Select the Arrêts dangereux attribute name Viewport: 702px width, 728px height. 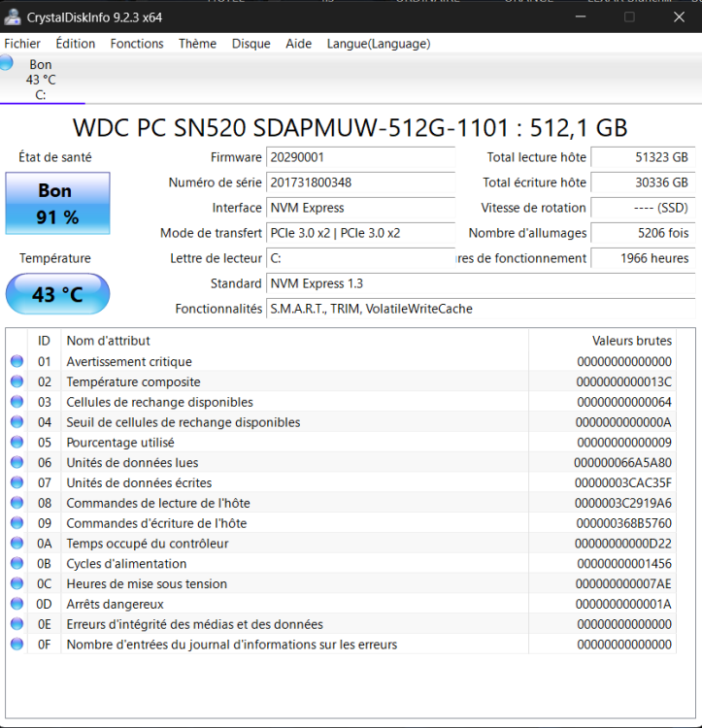click(x=116, y=604)
